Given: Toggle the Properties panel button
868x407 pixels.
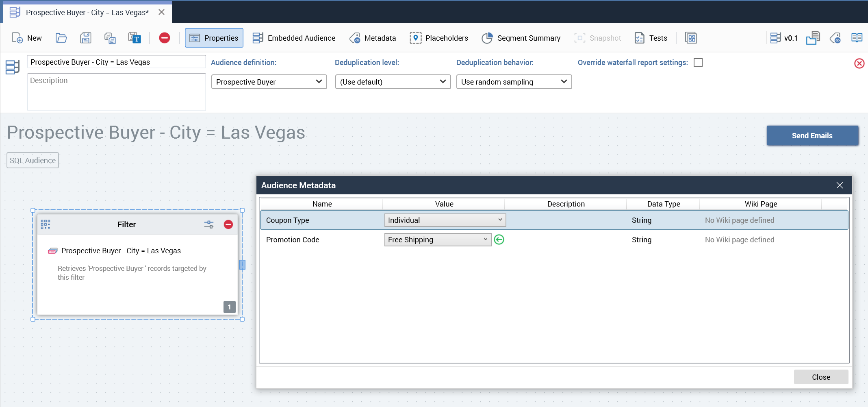Looking at the screenshot, I should click(x=214, y=38).
